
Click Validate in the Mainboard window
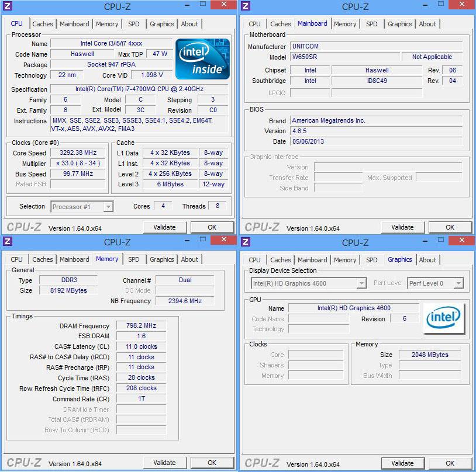coord(402,227)
